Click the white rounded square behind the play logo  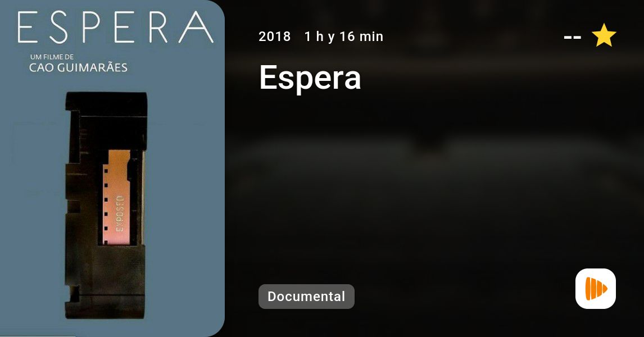(596, 289)
